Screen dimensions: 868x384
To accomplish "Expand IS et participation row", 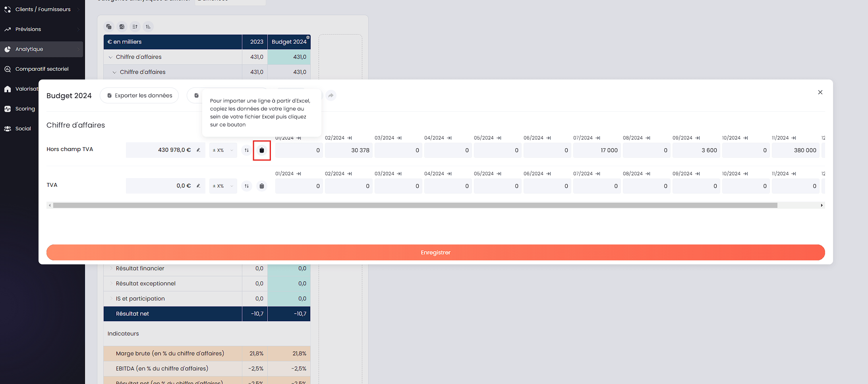I will tap(111, 299).
